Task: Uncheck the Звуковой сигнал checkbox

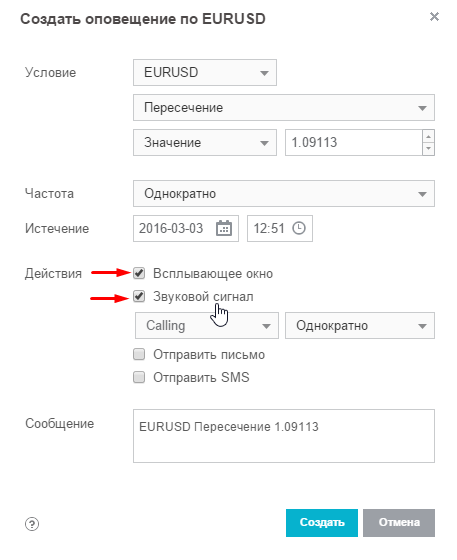Action: (x=139, y=296)
